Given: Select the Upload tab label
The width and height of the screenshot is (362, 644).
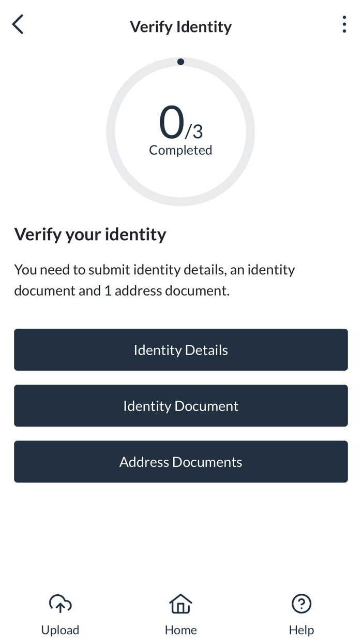Looking at the screenshot, I should point(60,630).
